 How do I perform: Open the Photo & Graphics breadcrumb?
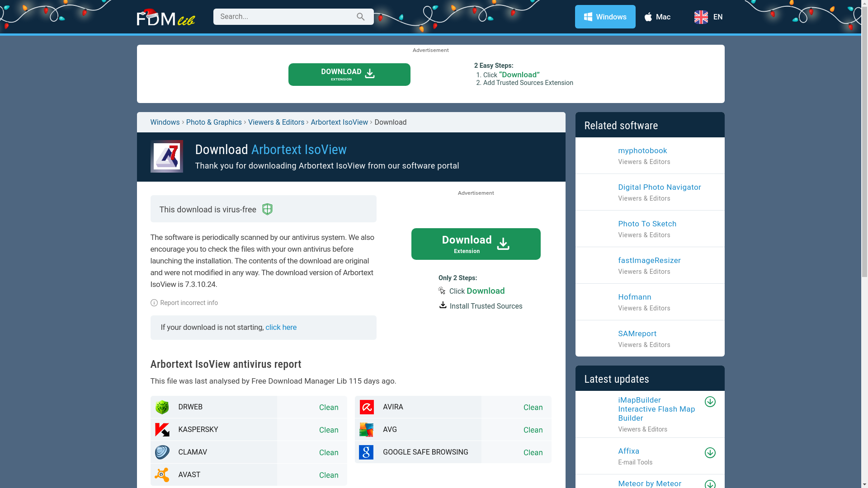(x=214, y=122)
